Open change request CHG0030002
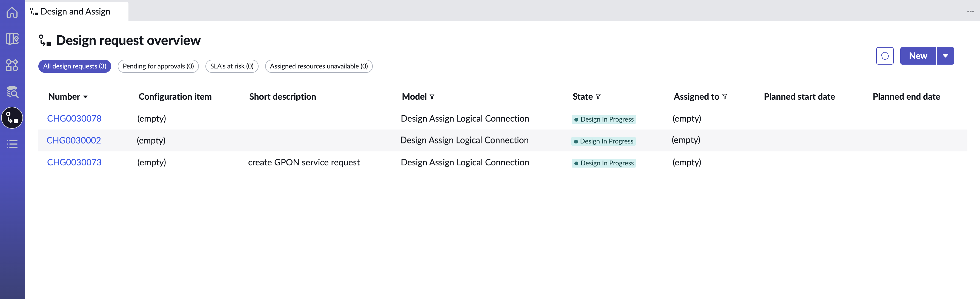 tap(74, 140)
